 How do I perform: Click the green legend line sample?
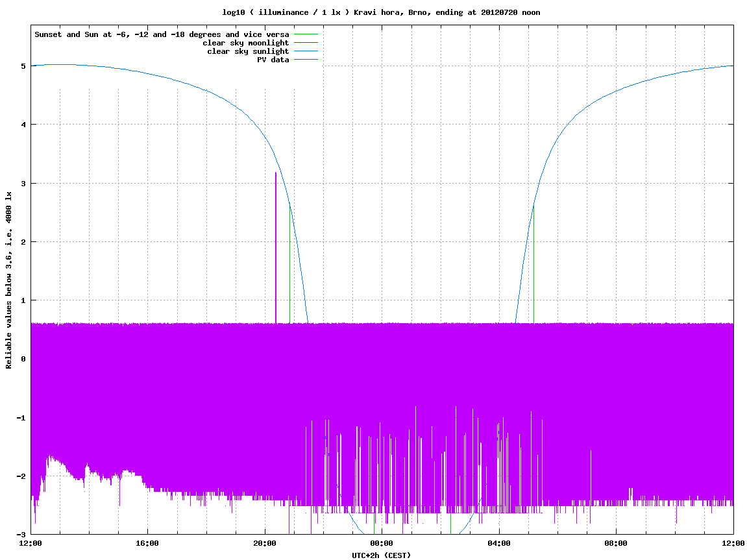(x=306, y=34)
